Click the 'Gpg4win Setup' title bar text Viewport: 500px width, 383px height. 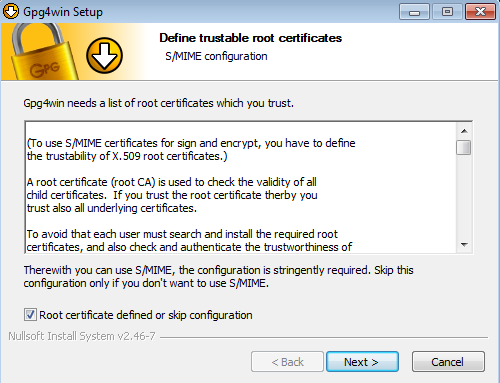pyautogui.click(x=63, y=12)
